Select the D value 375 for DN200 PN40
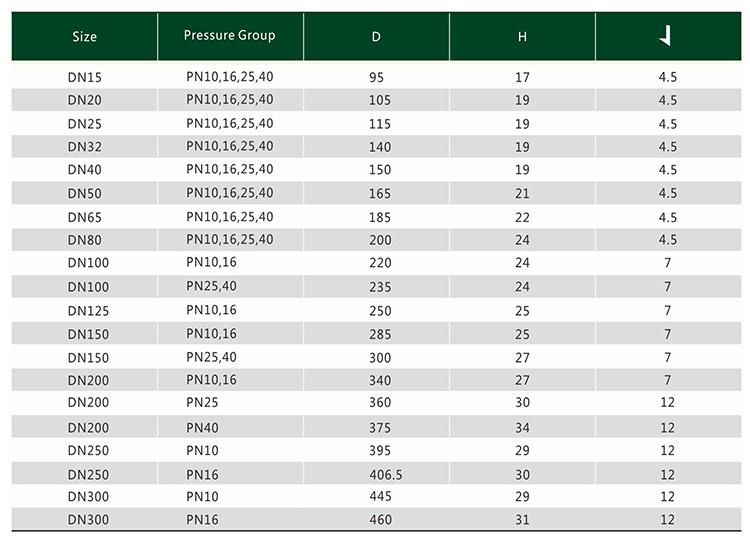The image size is (750, 552). point(380,428)
